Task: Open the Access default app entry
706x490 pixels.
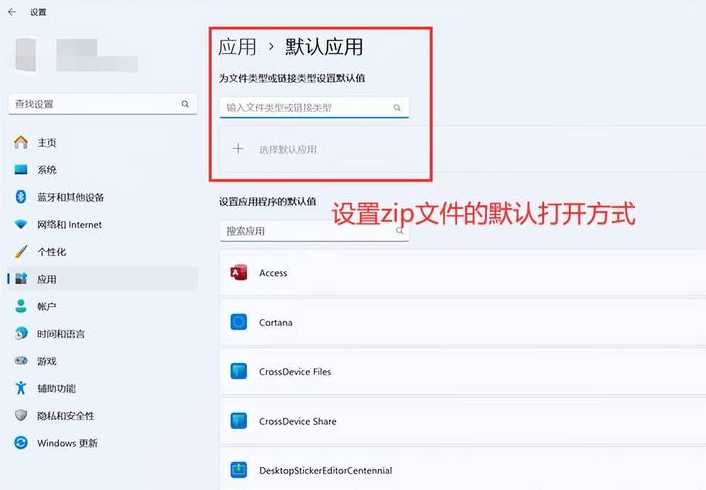Action: pos(463,273)
